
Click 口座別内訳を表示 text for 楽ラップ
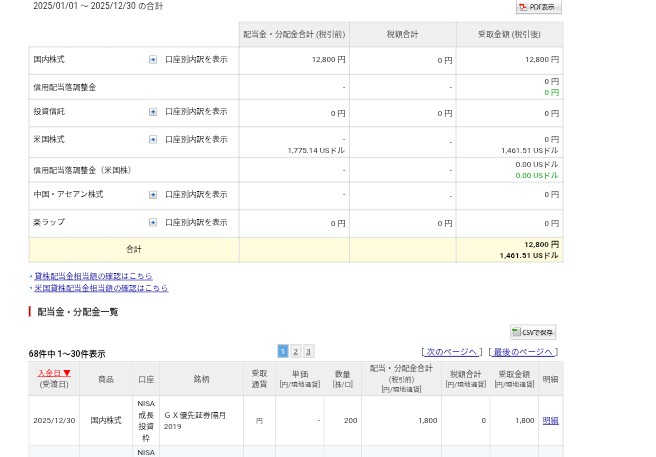point(196,222)
